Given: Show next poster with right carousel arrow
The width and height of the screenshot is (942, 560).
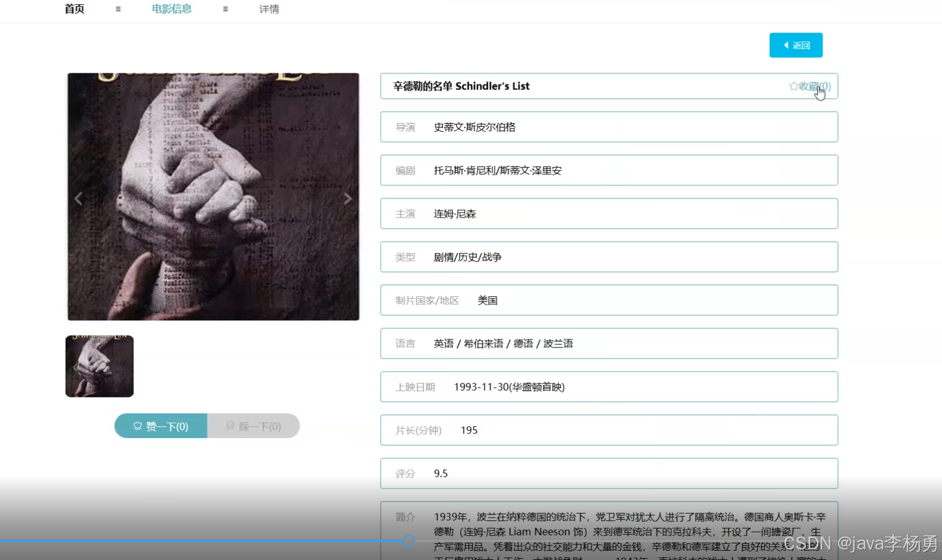Looking at the screenshot, I should click(347, 198).
